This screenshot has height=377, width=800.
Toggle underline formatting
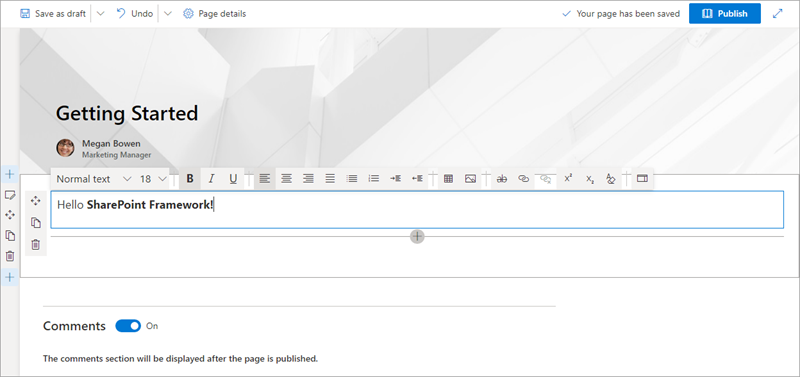click(x=233, y=179)
